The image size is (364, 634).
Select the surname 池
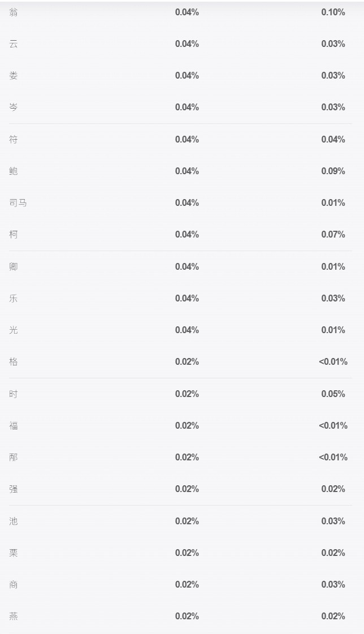[14, 521]
